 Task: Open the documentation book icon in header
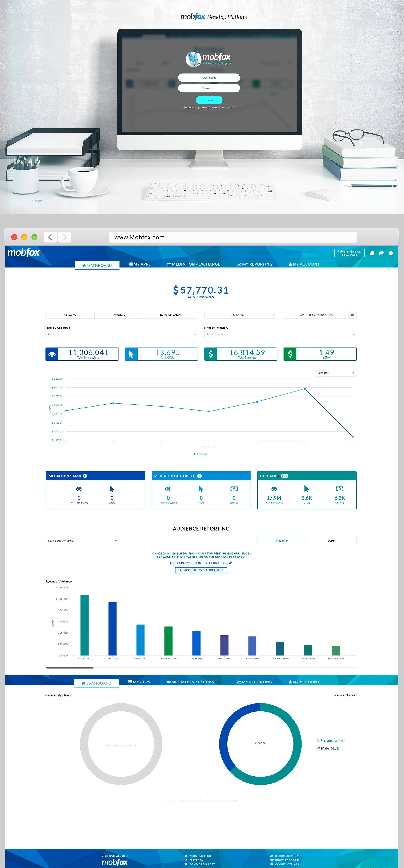coord(372,253)
